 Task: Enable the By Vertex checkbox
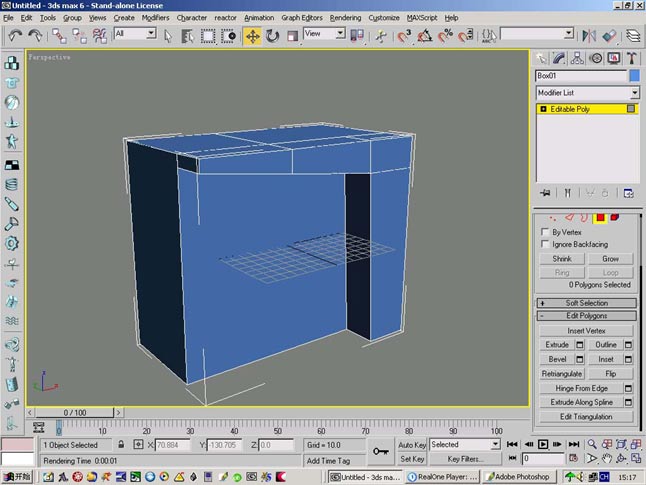coord(545,232)
